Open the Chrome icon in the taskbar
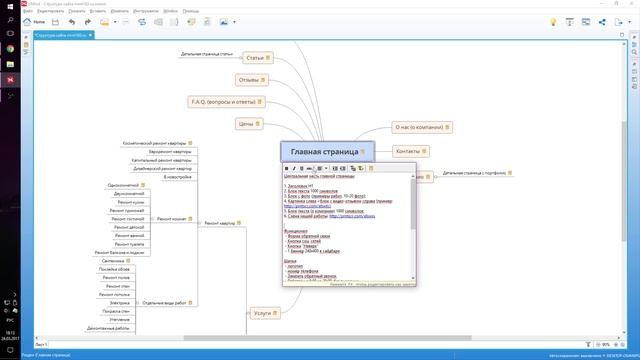The height and width of the screenshot is (360, 640). tap(10, 49)
